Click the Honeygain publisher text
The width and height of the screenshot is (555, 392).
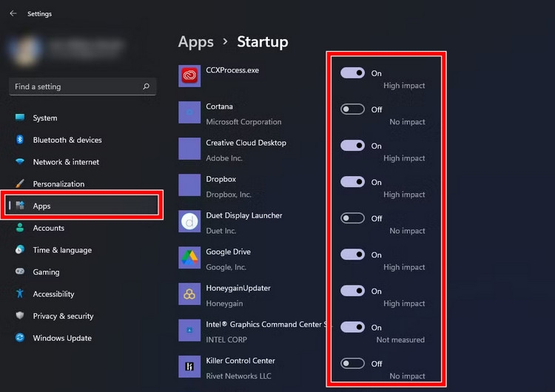coord(224,303)
